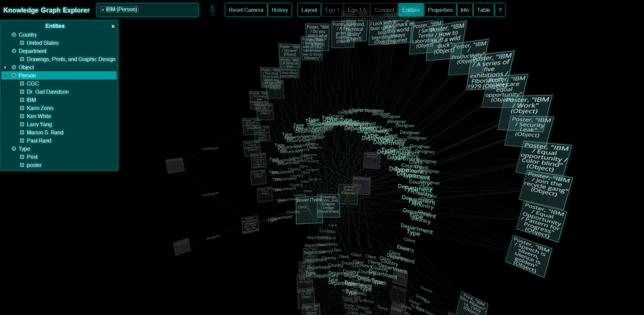Toggle the Department category circle
Image resolution: width=644 pixels, height=315 pixels.
pyautogui.click(x=14, y=51)
